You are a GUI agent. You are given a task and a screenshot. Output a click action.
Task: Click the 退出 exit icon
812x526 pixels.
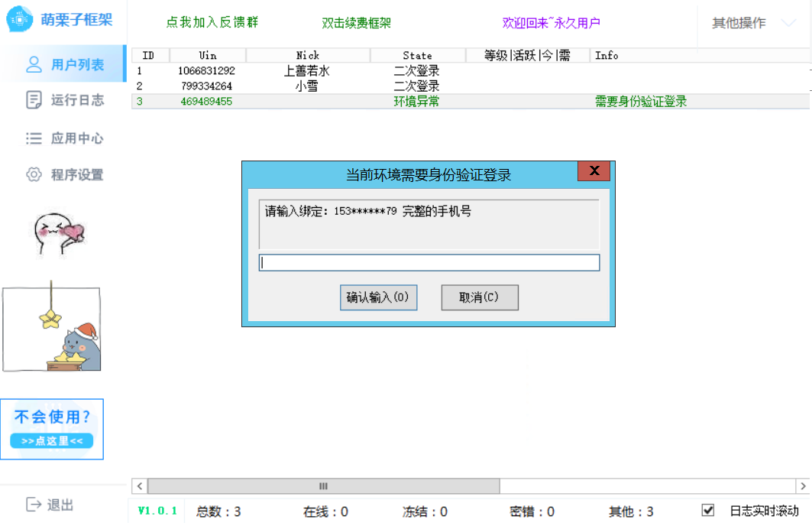tap(34, 505)
